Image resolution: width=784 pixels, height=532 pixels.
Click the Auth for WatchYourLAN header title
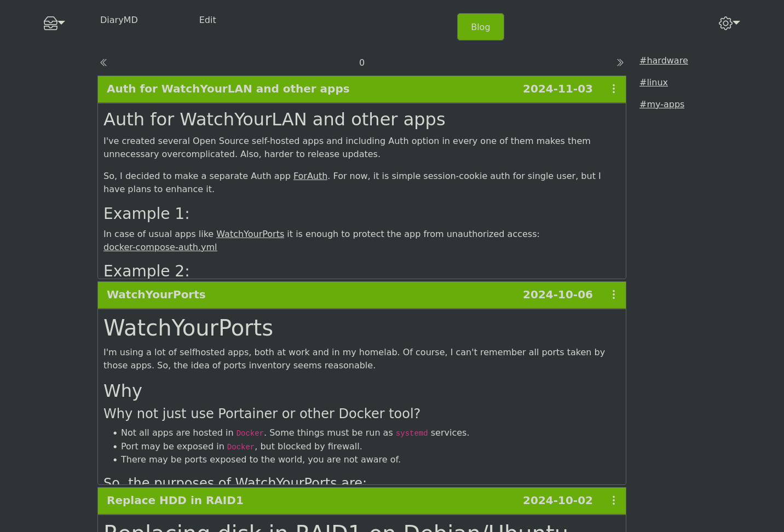point(228,89)
